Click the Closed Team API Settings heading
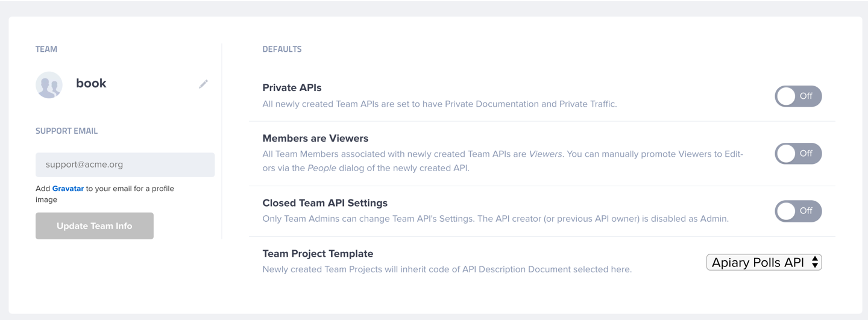 coord(325,203)
